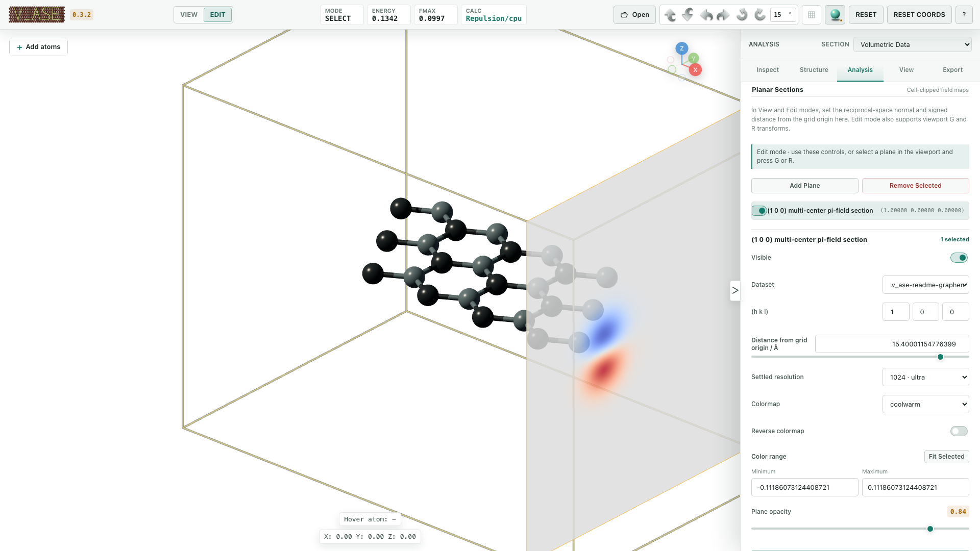Click the counterclockwise roll icon
980x551 pixels.
pos(742,15)
